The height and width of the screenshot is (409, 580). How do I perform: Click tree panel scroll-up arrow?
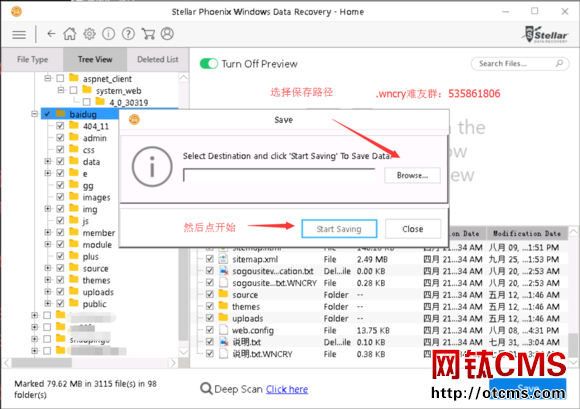coord(183,78)
